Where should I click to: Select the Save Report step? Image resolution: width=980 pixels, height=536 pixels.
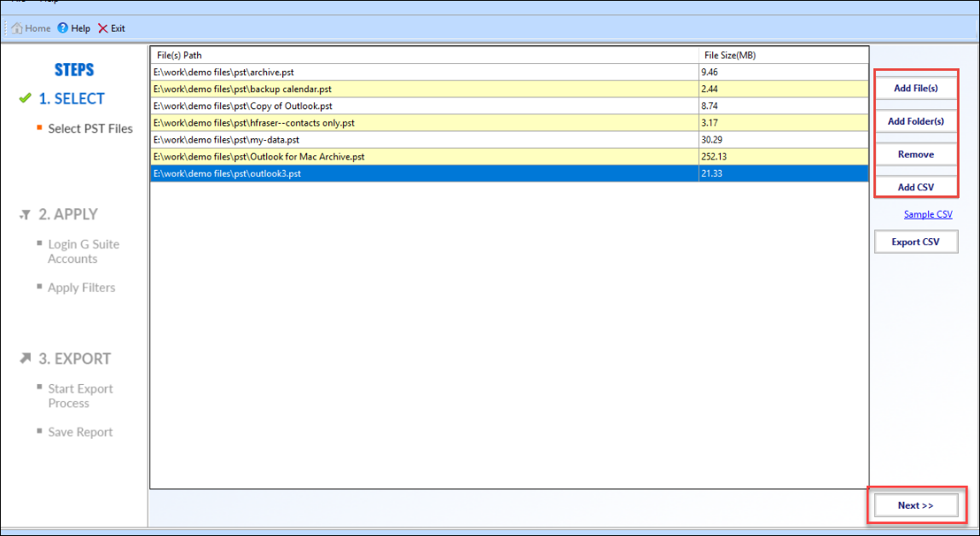point(80,432)
